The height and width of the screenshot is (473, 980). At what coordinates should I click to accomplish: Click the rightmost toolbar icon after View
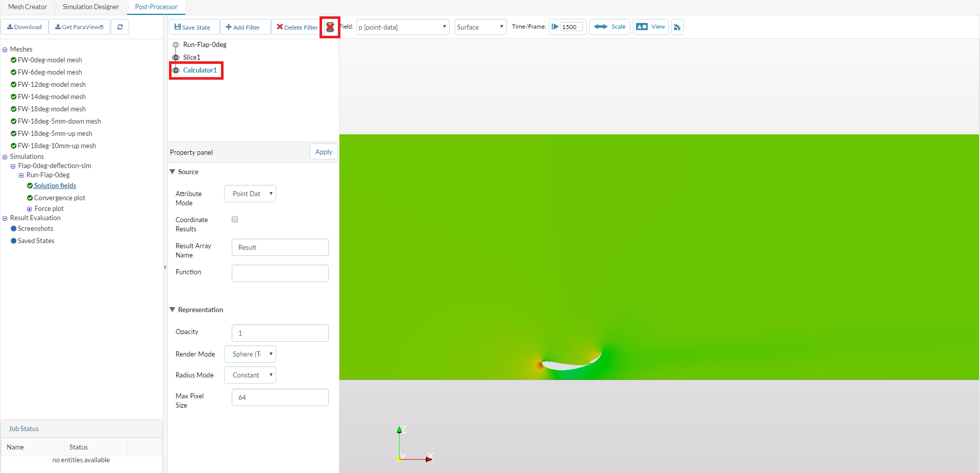point(677,27)
